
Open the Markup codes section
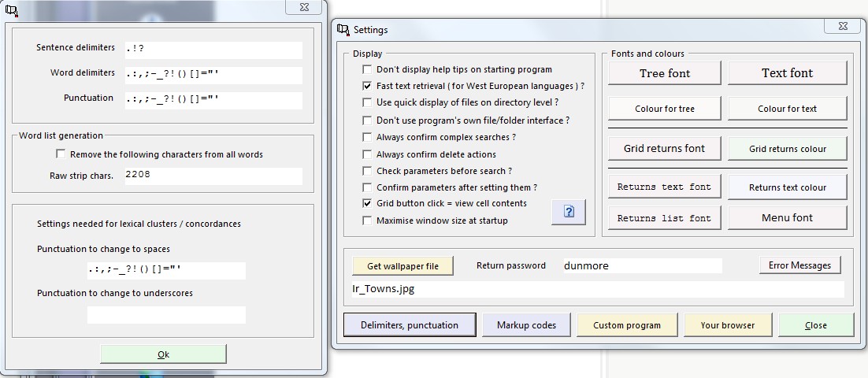click(x=526, y=324)
